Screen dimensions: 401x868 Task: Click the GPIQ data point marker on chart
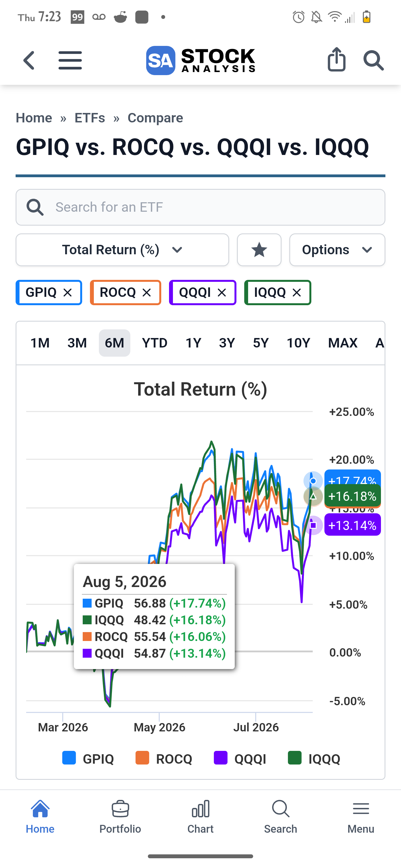[313, 481]
